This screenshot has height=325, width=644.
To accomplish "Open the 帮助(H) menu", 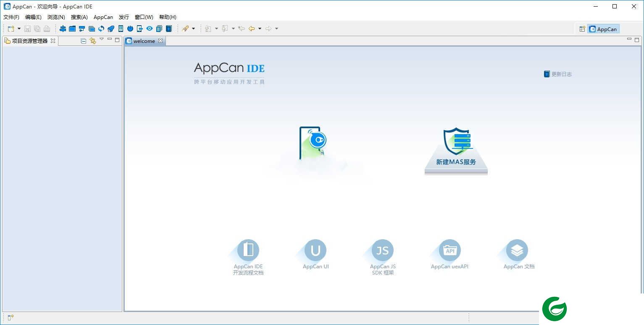I will click(x=168, y=17).
